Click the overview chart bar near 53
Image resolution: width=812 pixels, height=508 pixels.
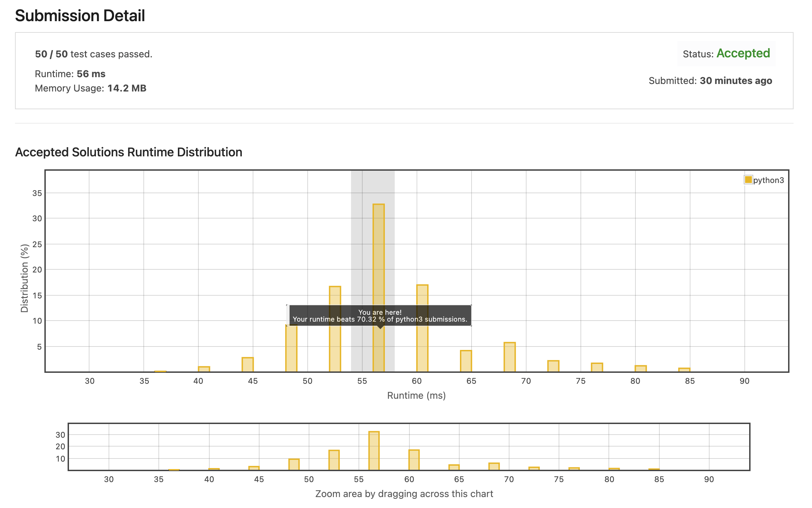[x=334, y=460]
